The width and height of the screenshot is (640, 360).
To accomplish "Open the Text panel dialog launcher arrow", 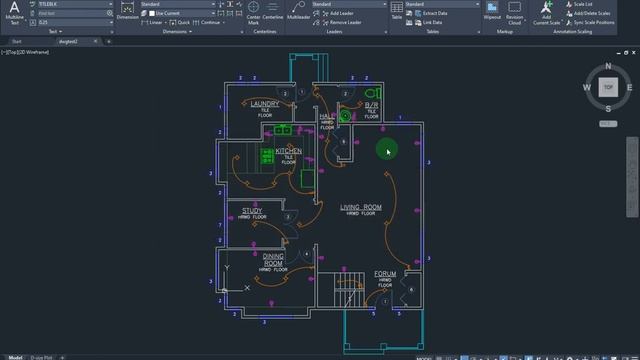I will [112, 32].
